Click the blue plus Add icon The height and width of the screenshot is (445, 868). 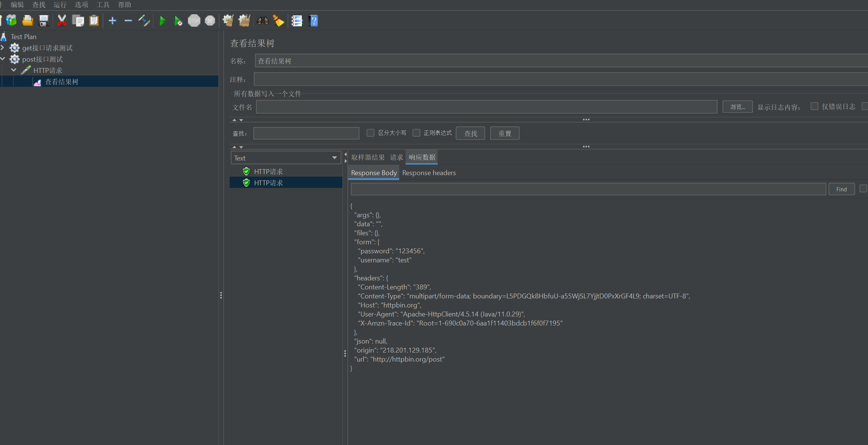112,21
